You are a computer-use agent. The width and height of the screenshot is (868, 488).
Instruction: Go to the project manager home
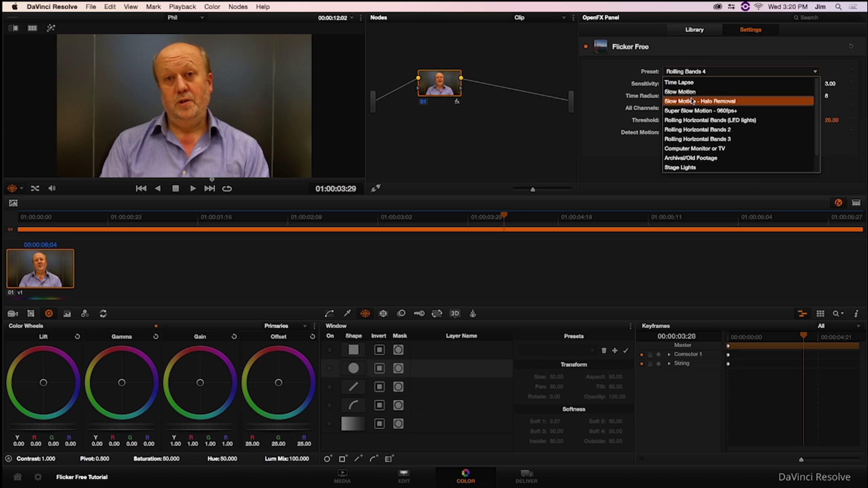[17, 477]
